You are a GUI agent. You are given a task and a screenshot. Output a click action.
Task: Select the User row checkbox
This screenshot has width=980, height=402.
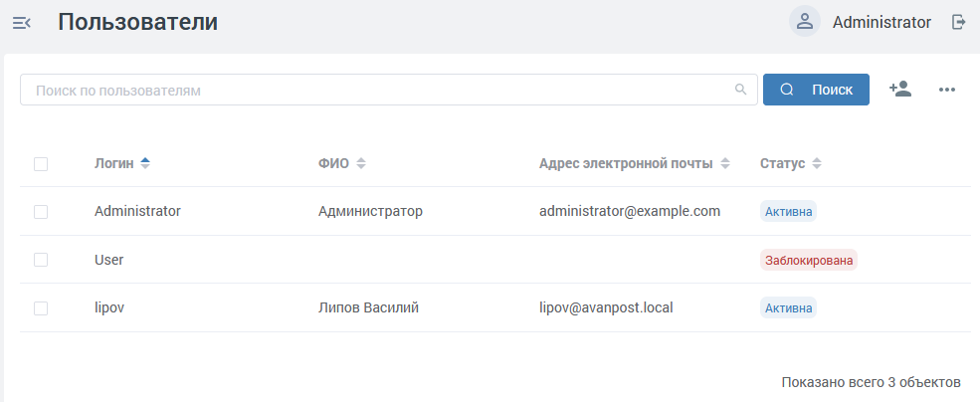41,260
